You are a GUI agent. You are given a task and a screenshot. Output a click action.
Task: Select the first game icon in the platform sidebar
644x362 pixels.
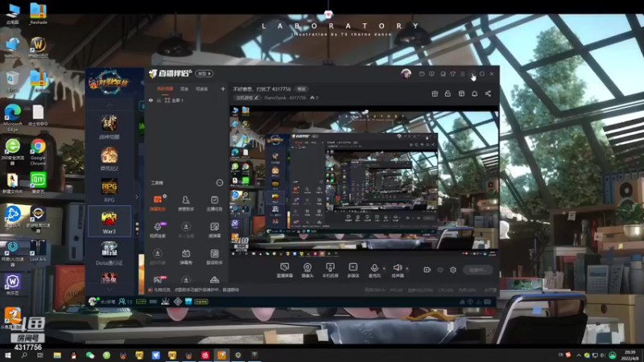pyautogui.click(x=109, y=126)
